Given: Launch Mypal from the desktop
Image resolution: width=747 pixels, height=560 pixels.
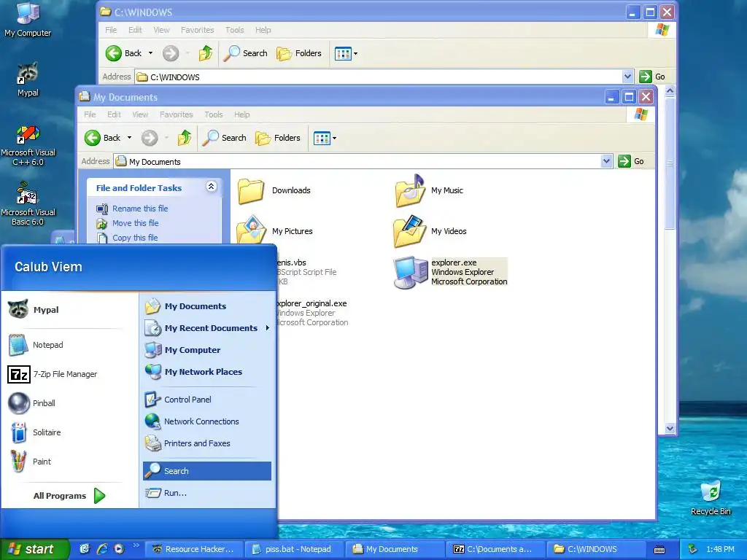Looking at the screenshot, I should tap(28, 79).
